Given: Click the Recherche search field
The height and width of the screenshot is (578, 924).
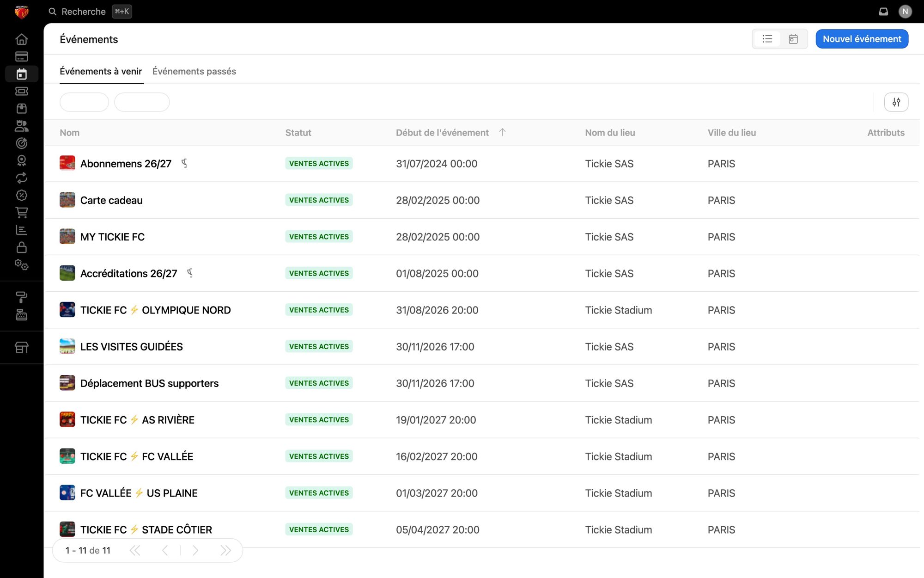Looking at the screenshot, I should pyautogui.click(x=90, y=12).
